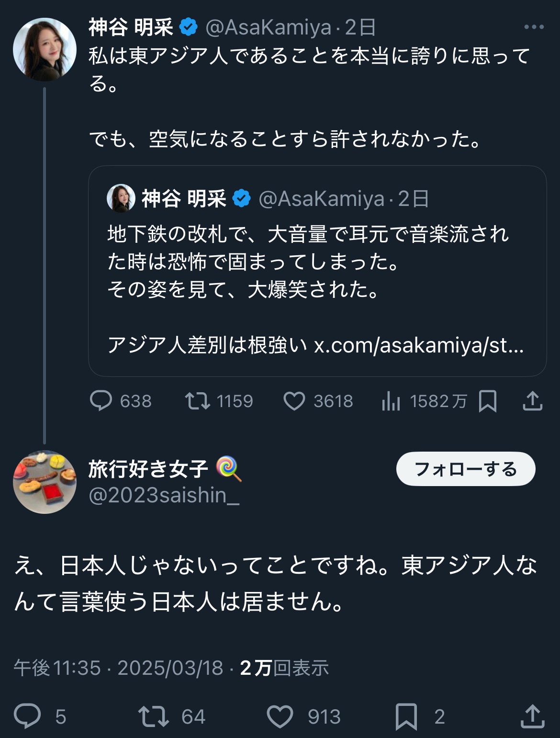Image resolution: width=560 pixels, height=738 pixels.
Task: View analytics icon showing 1582万 views
Action: point(391,401)
